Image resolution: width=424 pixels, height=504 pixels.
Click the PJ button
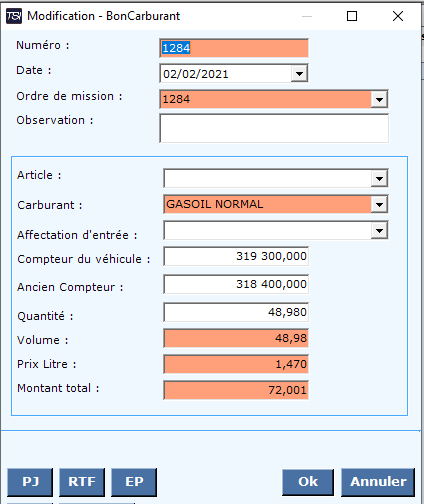30,482
